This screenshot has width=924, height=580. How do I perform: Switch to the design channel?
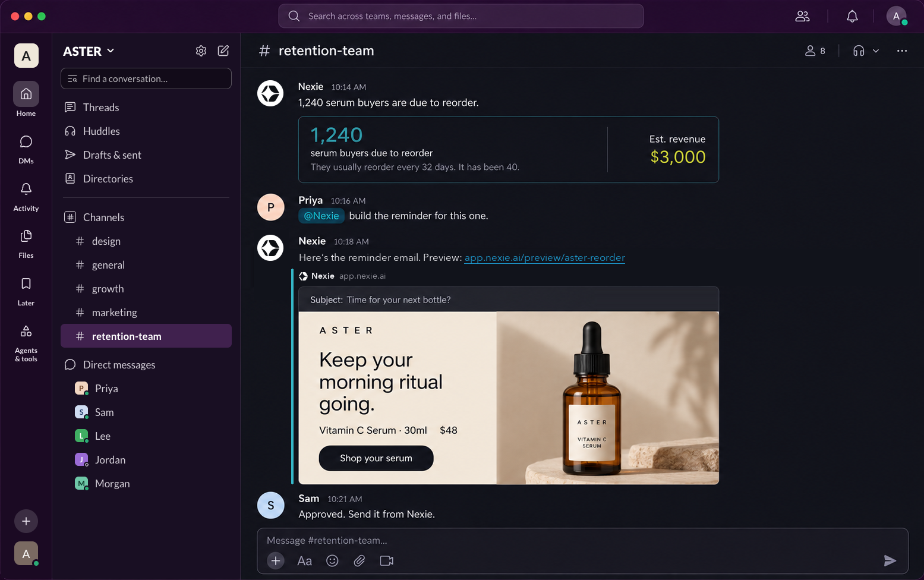click(x=146, y=241)
